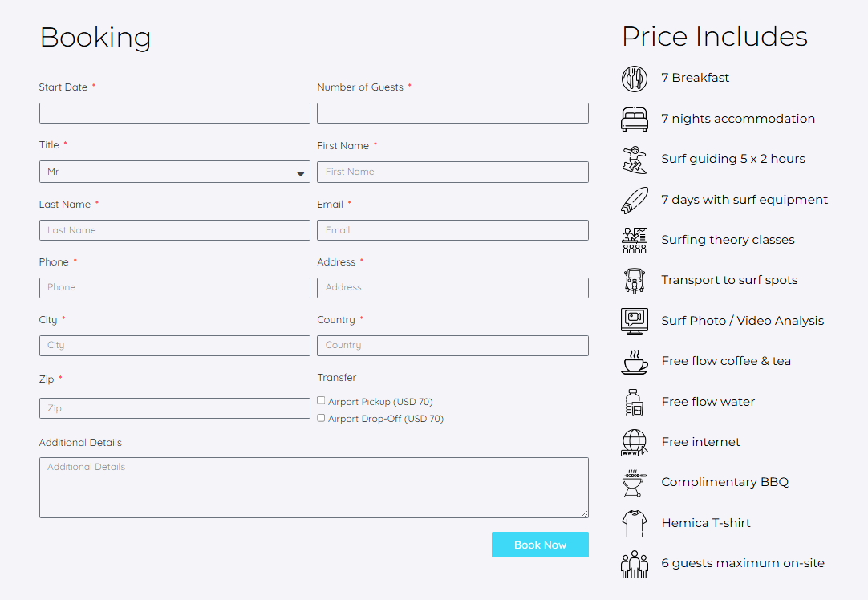Click the coffee cup icon

[634, 362]
